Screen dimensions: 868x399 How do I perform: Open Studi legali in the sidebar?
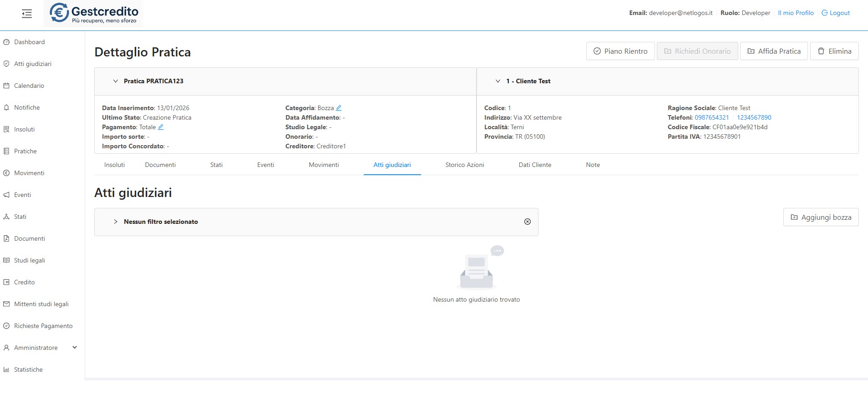[x=30, y=260]
